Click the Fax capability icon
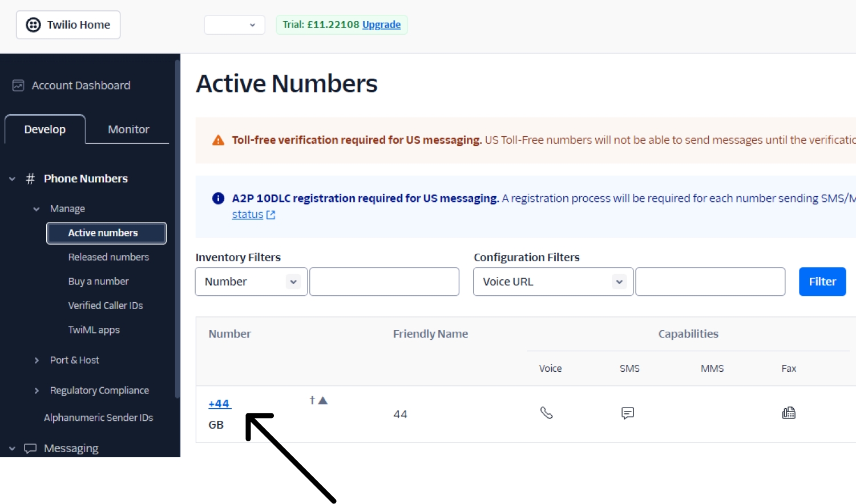 click(x=789, y=413)
